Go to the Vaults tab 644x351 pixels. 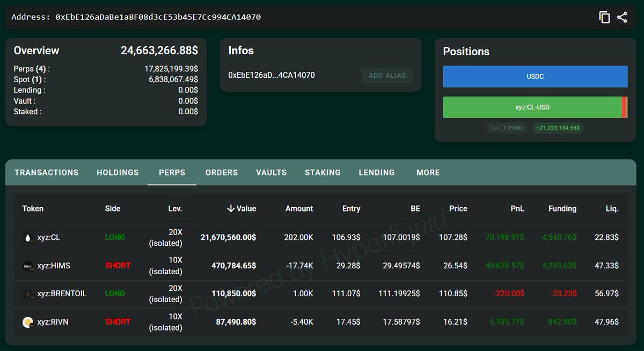click(271, 173)
